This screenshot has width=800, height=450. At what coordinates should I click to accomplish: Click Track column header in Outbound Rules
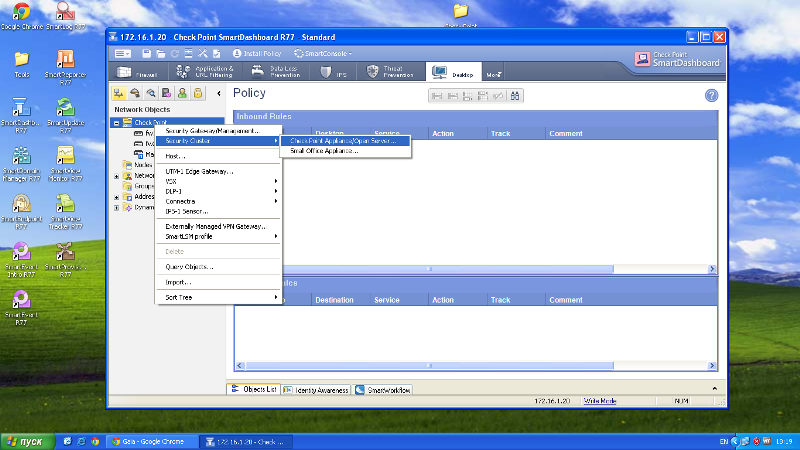[x=516, y=300]
